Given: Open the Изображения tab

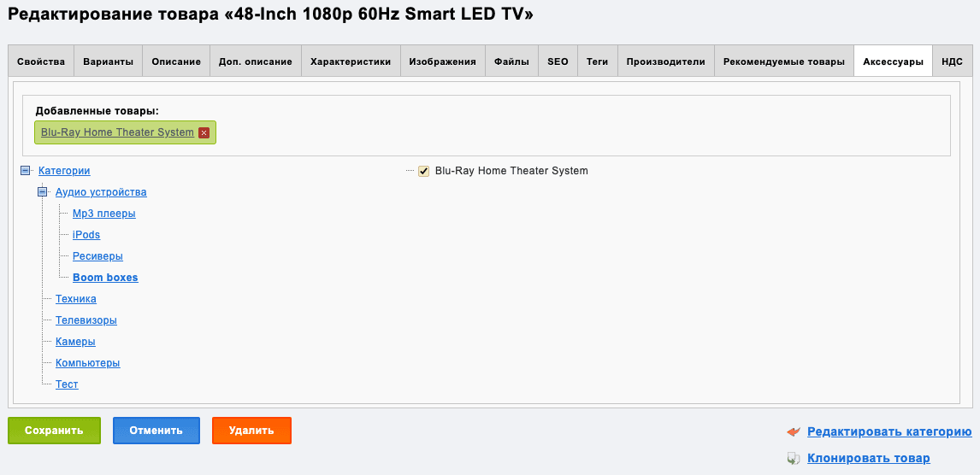Looking at the screenshot, I should (442, 62).
